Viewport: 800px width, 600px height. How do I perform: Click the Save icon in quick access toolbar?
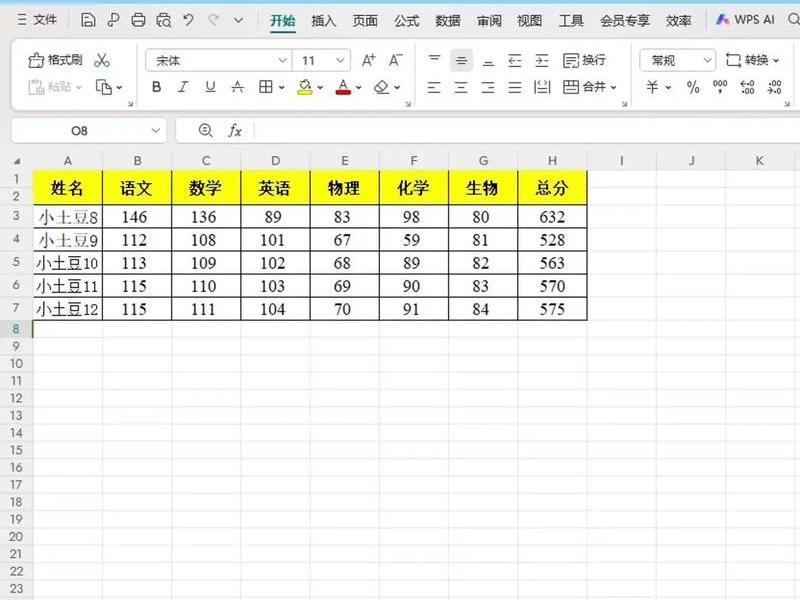coord(88,20)
